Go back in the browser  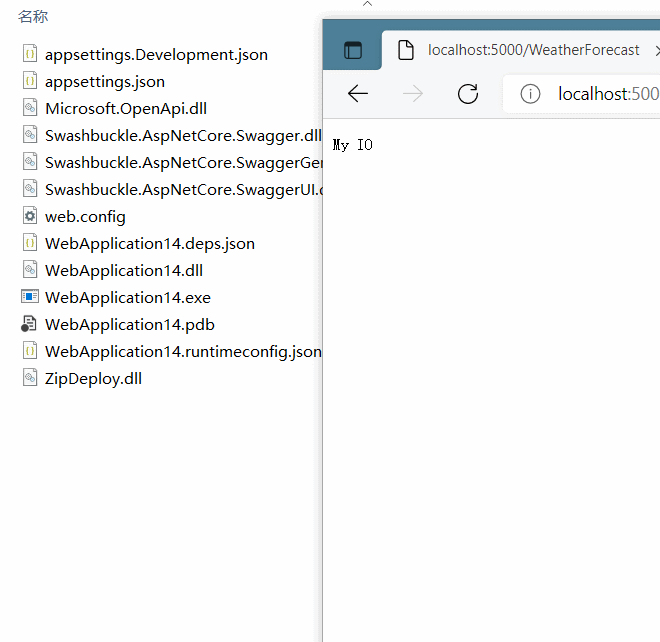(358, 93)
